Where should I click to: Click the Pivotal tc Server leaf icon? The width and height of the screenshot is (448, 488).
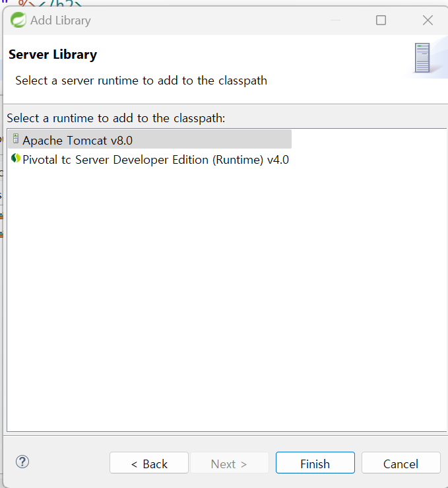pyautogui.click(x=16, y=158)
